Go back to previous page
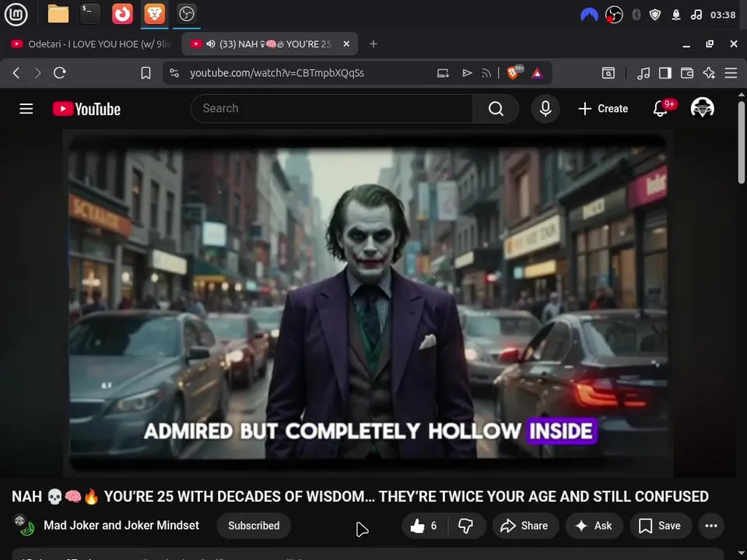747x560 pixels. (x=16, y=73)
